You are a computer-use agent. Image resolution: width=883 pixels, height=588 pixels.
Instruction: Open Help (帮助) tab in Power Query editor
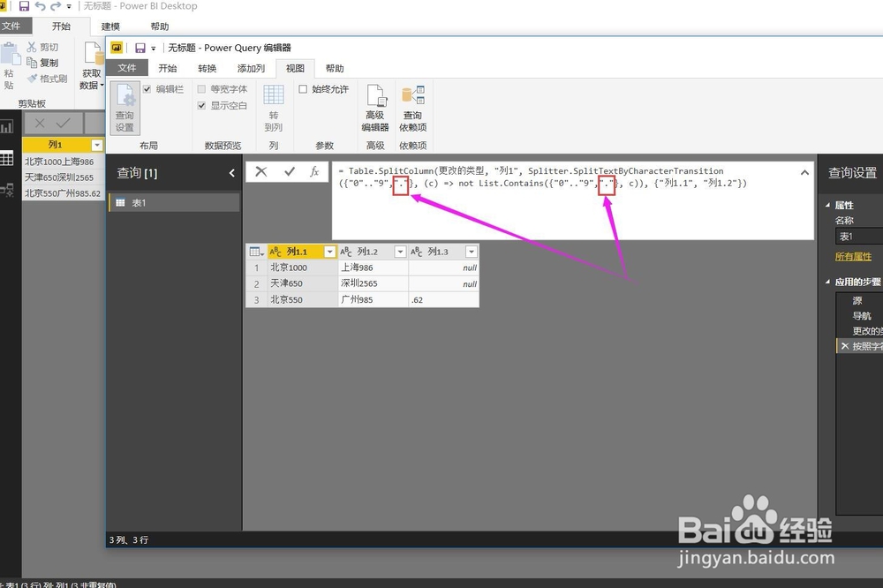[335, 68]
